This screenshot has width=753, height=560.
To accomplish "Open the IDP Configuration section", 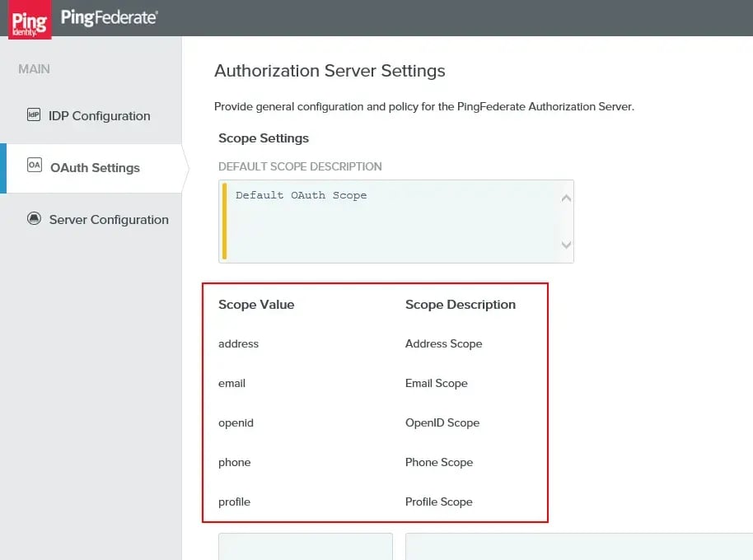I will (99, 115).
